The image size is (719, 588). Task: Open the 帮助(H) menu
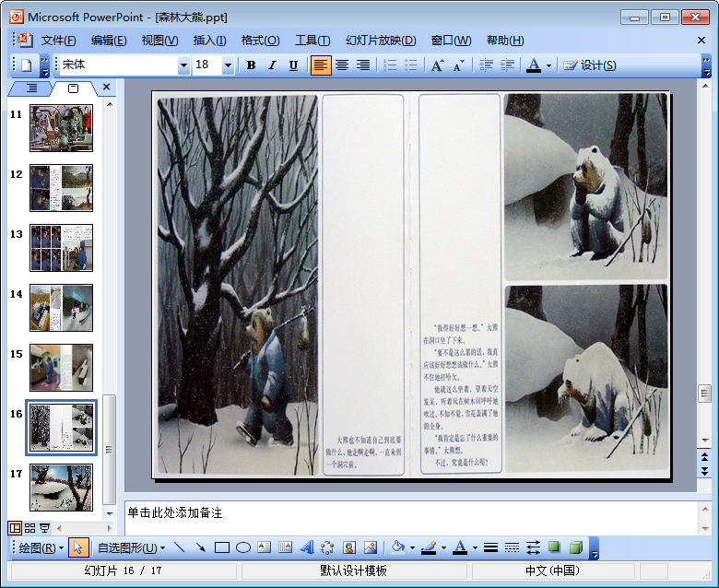coord(505,41)
